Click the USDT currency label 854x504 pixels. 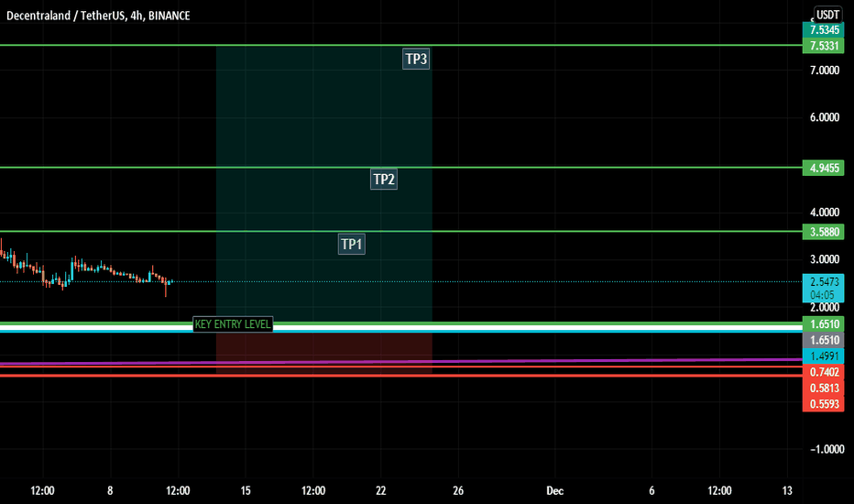tap(827, 15)
